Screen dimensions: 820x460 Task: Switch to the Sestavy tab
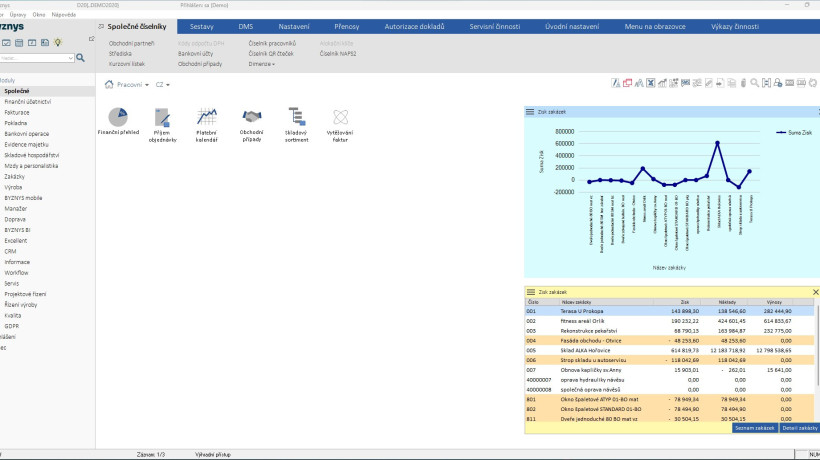tap(201, 26)
